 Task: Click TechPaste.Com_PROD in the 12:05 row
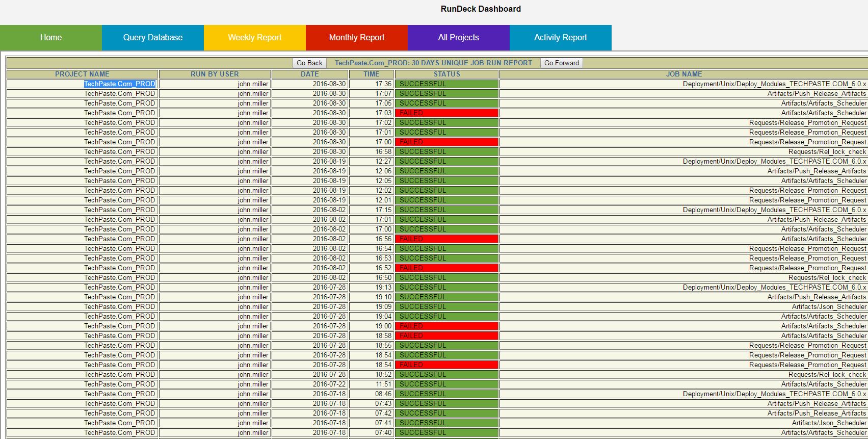click(120, 181)
